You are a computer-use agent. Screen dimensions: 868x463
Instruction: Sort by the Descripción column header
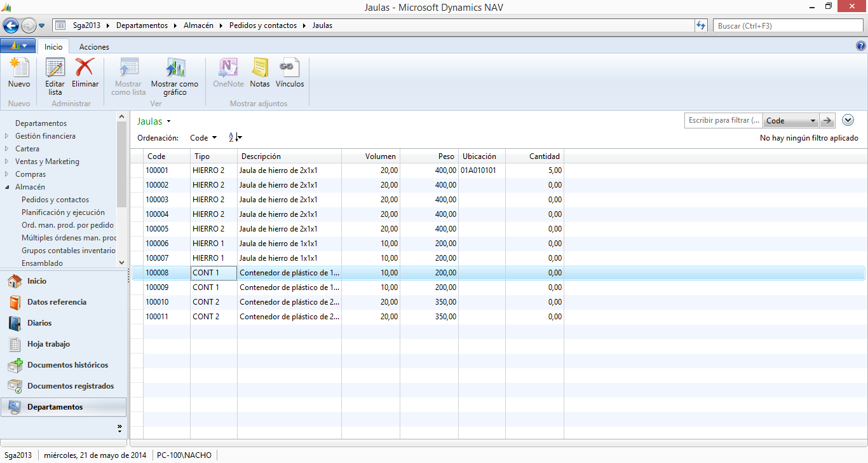[x=289, y=156]
